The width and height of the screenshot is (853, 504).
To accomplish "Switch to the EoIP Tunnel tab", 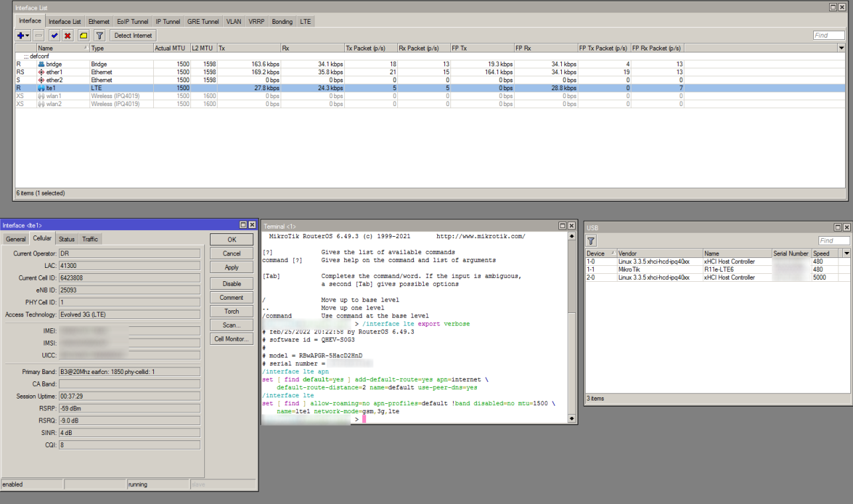I will (133, 22).
